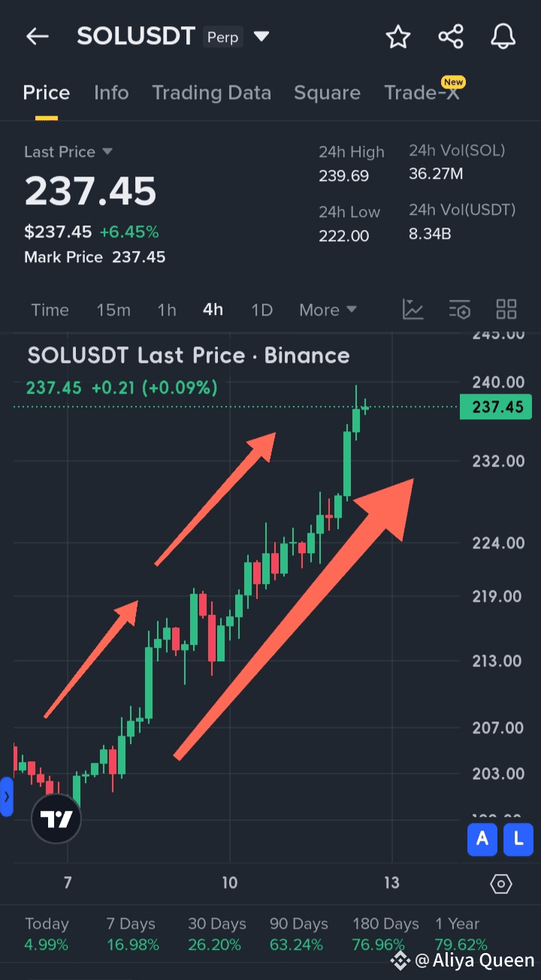
Task: Click the TradingView logo badge
Action: [x=56, y=818]
